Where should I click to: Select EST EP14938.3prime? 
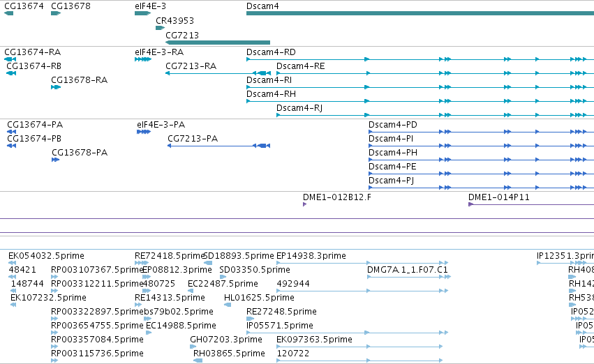coord(362,263)
